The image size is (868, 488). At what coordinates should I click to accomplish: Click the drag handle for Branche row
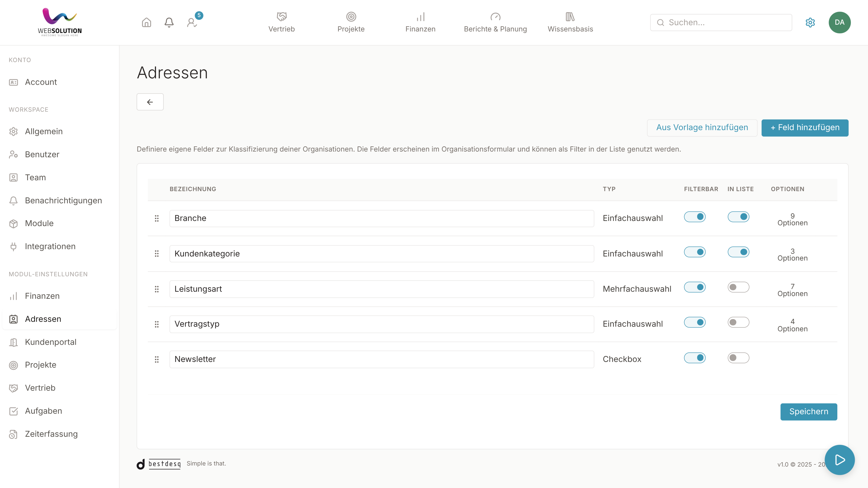pos(157,218)
